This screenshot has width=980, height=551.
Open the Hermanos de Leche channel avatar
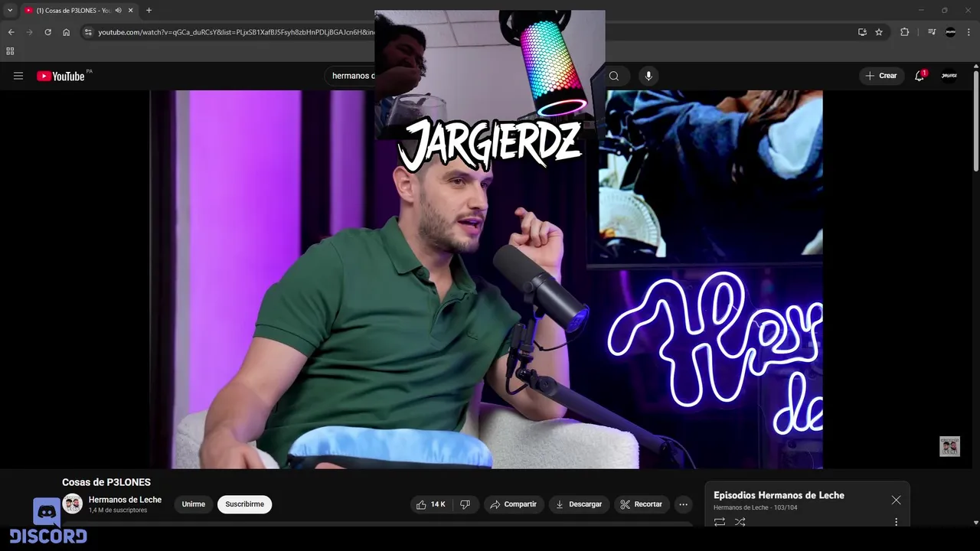coord(72,504)
